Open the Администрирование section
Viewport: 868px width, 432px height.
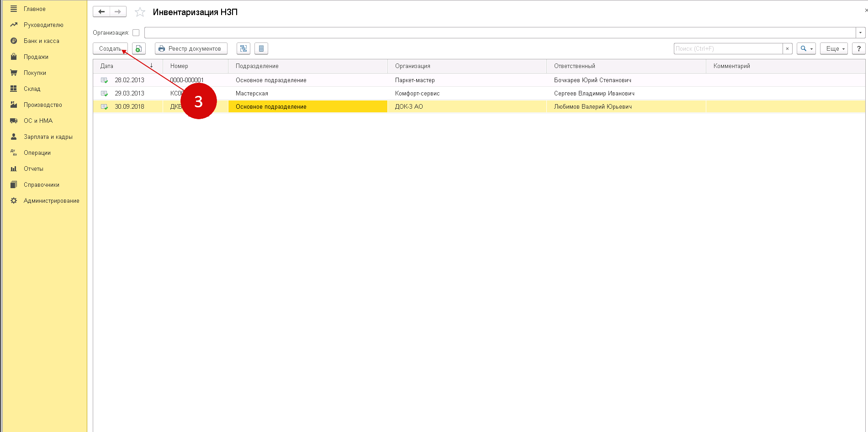51,201
